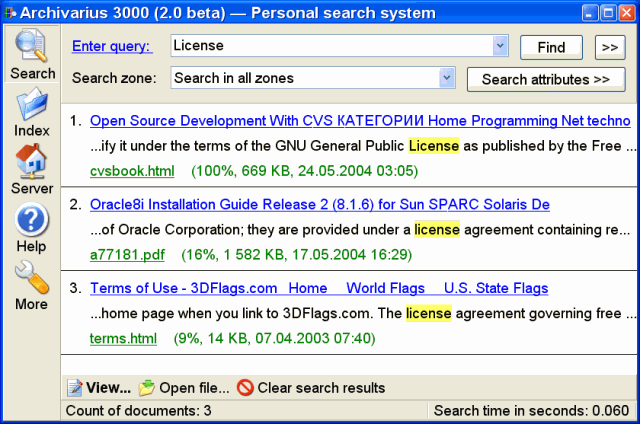Select the Server house icon
640x424 pixels.
point(32,161)
